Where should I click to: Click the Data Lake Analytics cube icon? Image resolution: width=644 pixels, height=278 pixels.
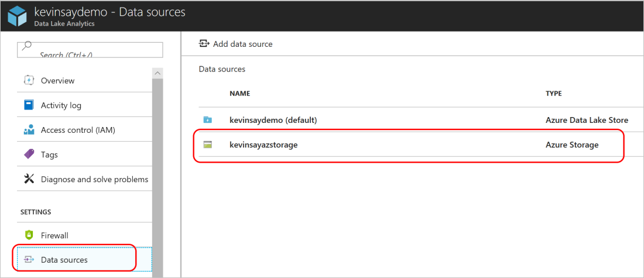16,16
